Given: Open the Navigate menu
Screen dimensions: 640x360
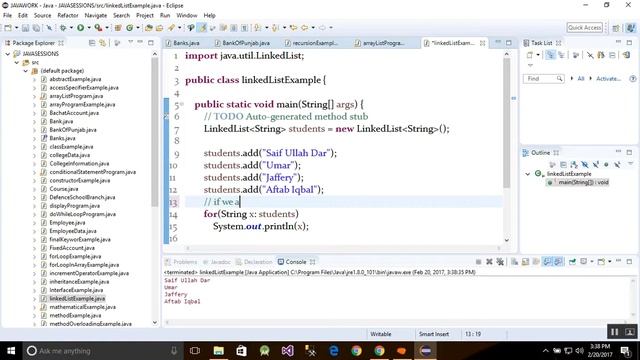Looking at the screenshot, I should [96, 15].
